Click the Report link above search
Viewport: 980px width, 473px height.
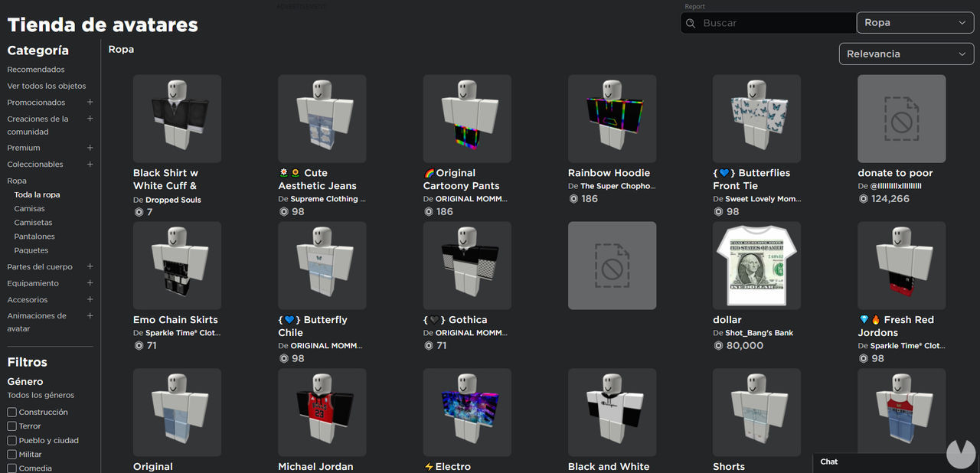(694, 6)
